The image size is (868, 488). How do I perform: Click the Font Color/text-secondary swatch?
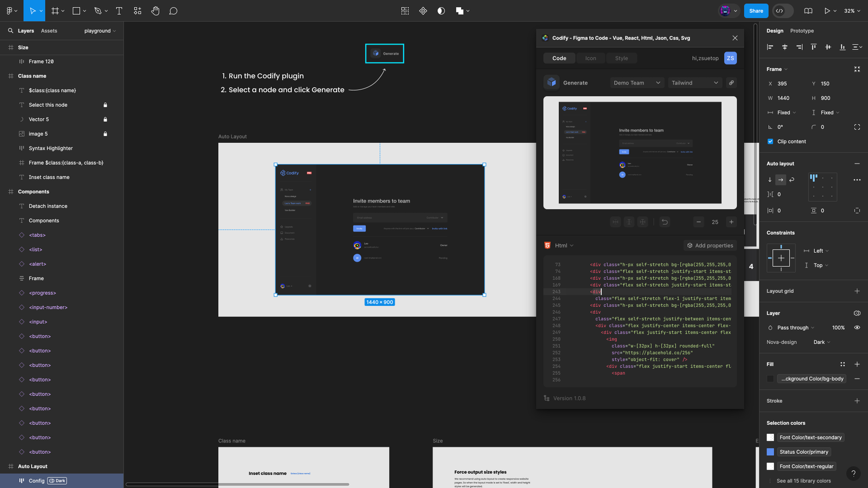click(770, 438)
